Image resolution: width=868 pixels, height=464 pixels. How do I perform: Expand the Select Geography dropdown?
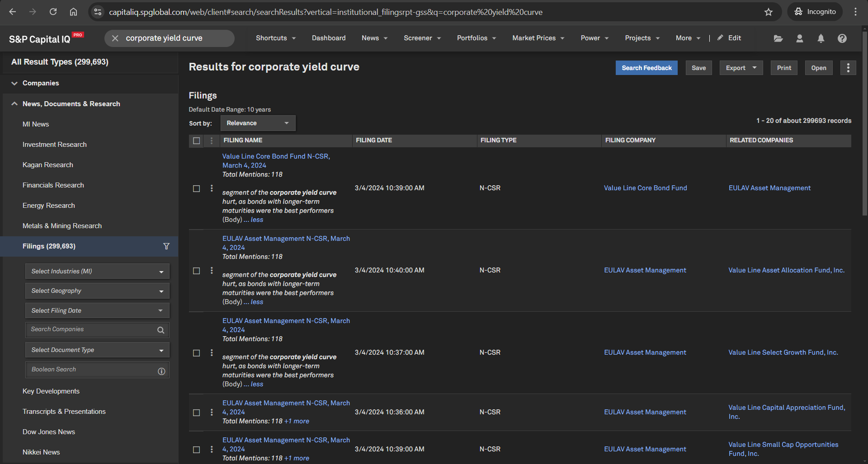pos(97,291)
